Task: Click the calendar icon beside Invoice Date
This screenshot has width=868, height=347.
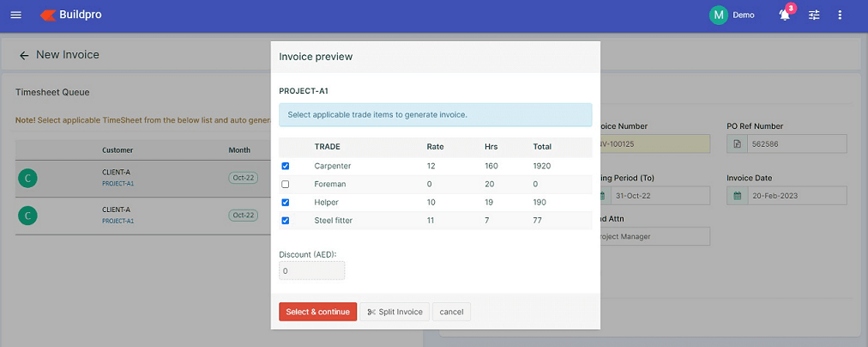Action: coord(738,196)
